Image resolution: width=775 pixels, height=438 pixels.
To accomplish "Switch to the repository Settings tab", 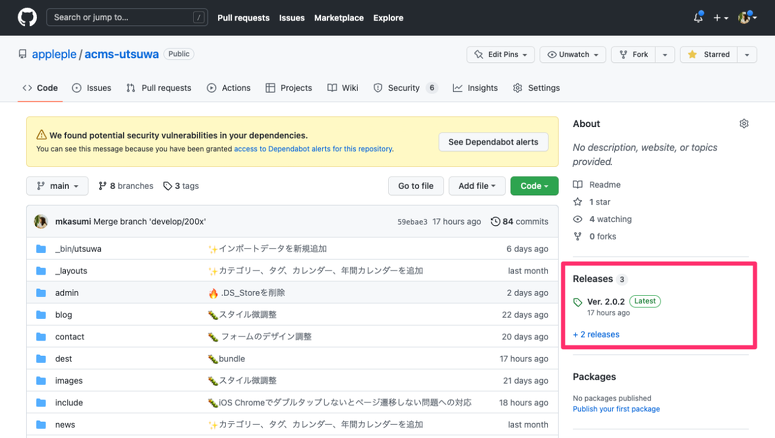I will click(536, 88).
